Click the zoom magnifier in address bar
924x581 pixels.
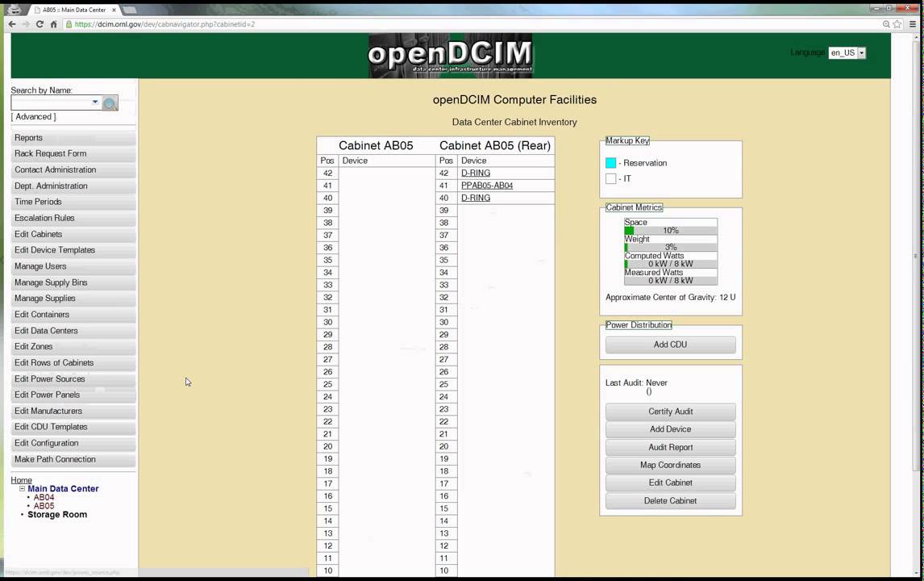[885, 24]
